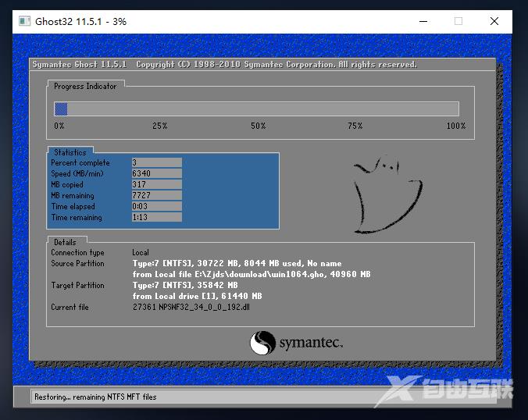Click the Source Partition file path text

pyautogui.click(x=251, y=274)
